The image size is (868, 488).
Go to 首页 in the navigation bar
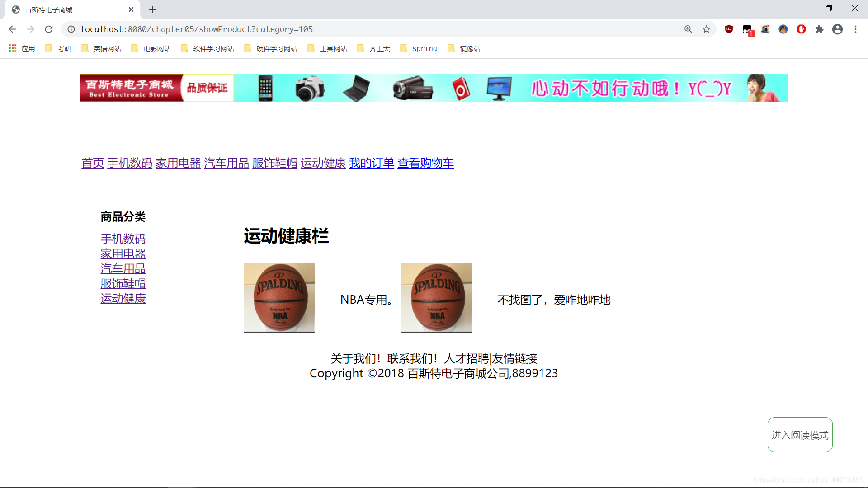[x=93, y=163]
